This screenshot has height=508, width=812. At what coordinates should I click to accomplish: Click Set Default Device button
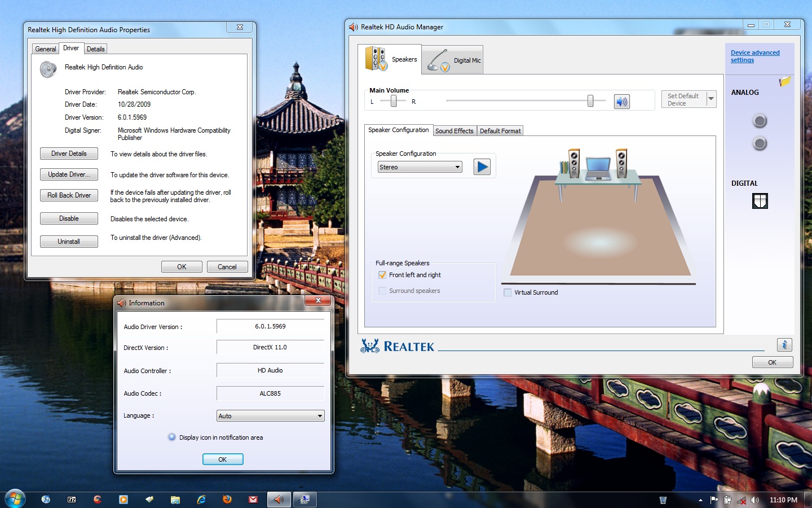pyautogui.click(x=683, y=99)
